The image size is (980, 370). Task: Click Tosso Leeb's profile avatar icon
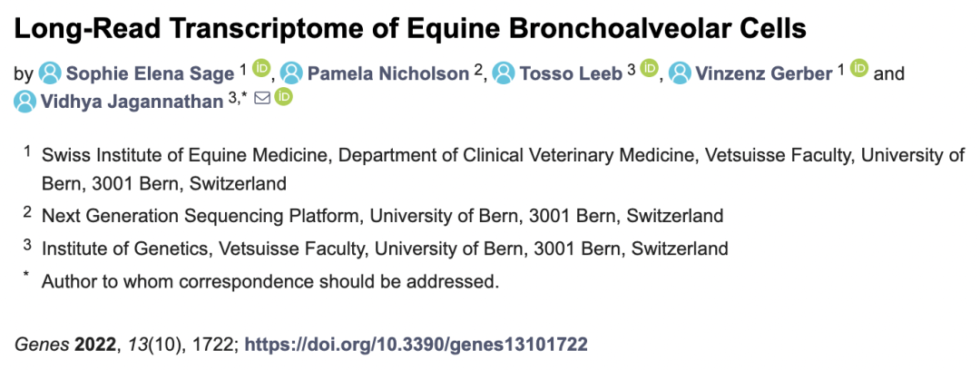(x=504, y=73)
